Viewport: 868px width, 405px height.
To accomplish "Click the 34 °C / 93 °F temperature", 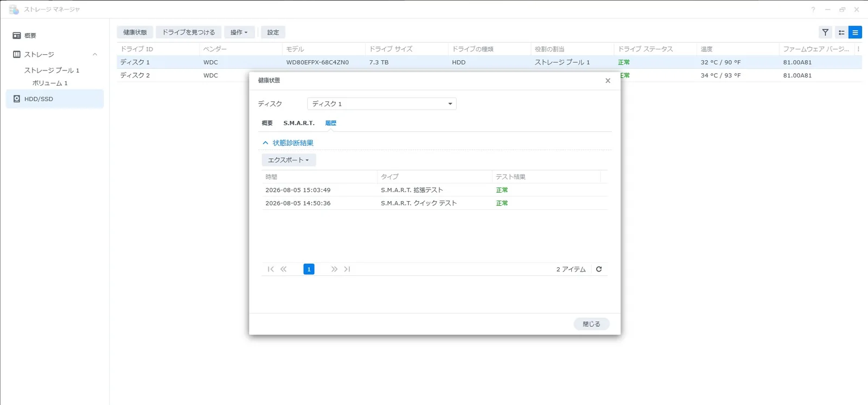I will coord(720,75).
